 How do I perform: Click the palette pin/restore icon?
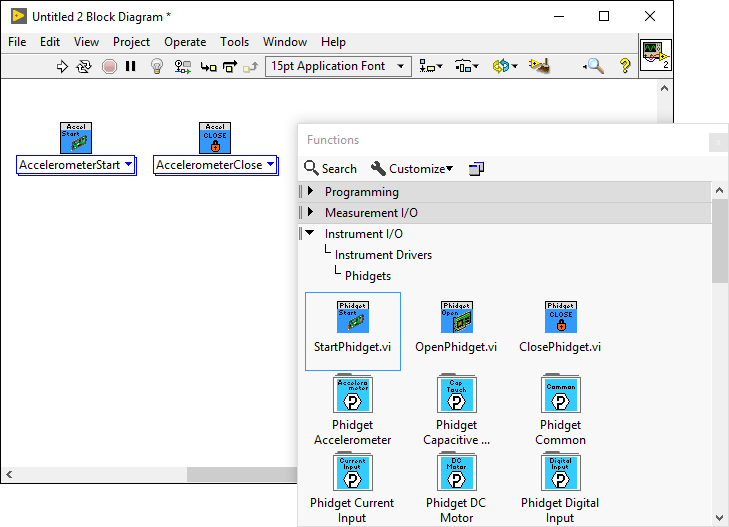[476, 169]
